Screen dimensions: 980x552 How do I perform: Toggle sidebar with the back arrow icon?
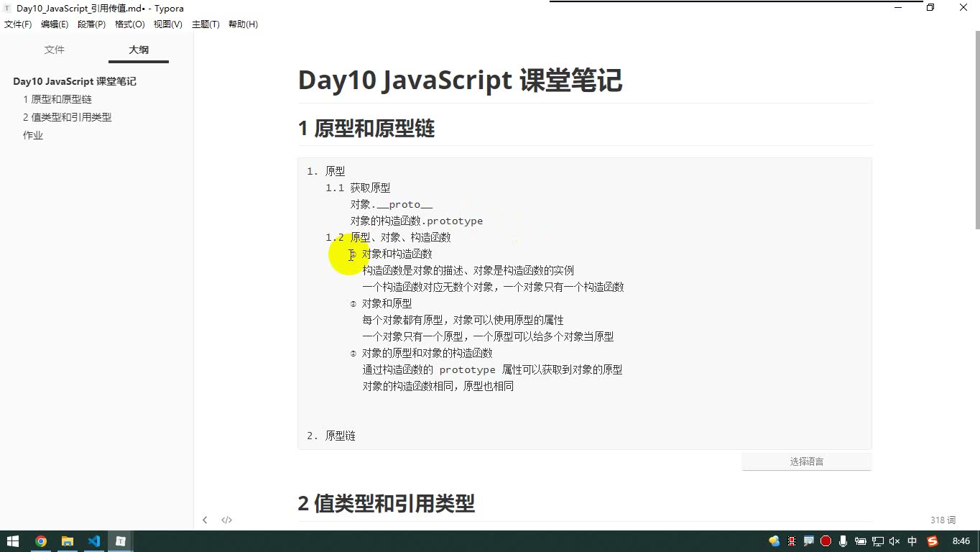tap(205, 520)
